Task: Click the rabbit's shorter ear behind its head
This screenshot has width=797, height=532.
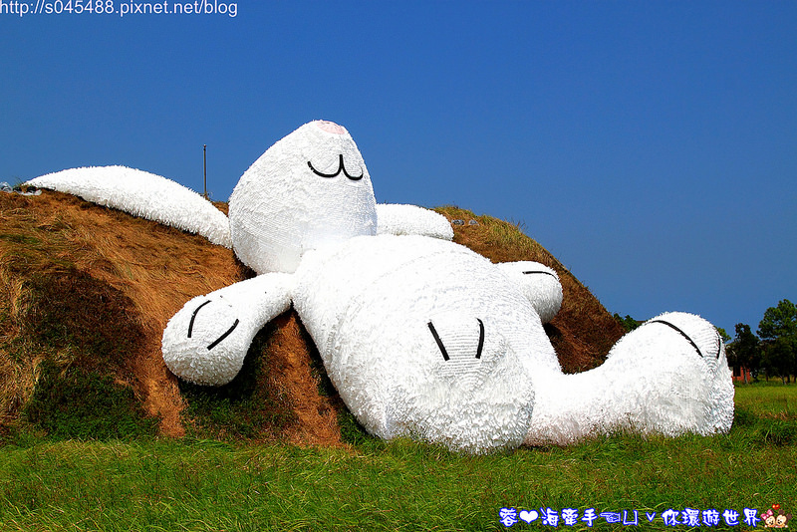Action: (x=413, y=220)
